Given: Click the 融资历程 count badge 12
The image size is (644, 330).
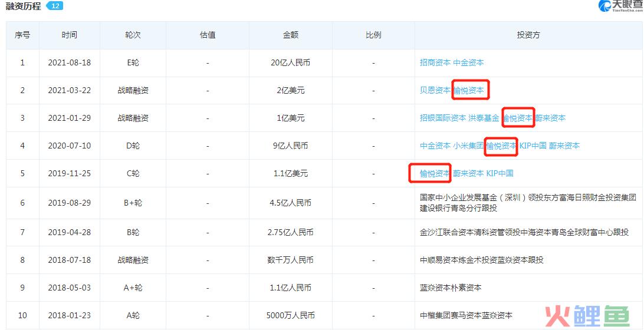Looking at the screenshot, I should point(54,6).
